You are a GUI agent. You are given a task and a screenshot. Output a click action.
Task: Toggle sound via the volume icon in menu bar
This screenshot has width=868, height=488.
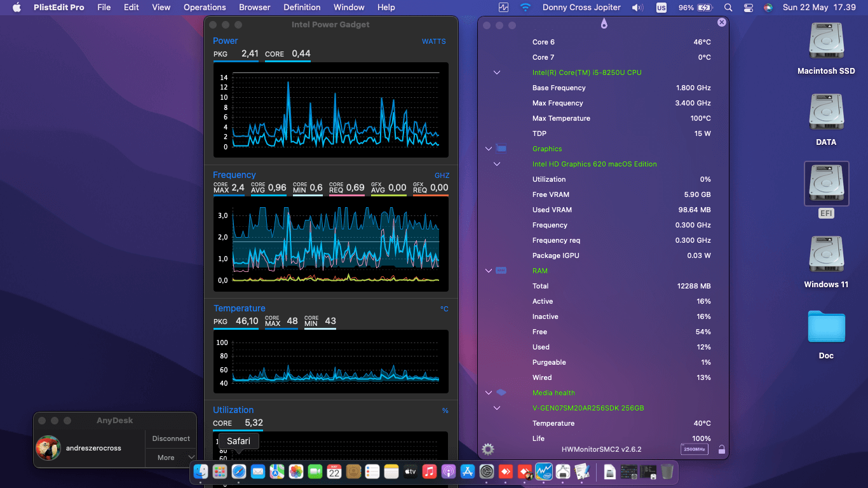click(x=638, y=8)
